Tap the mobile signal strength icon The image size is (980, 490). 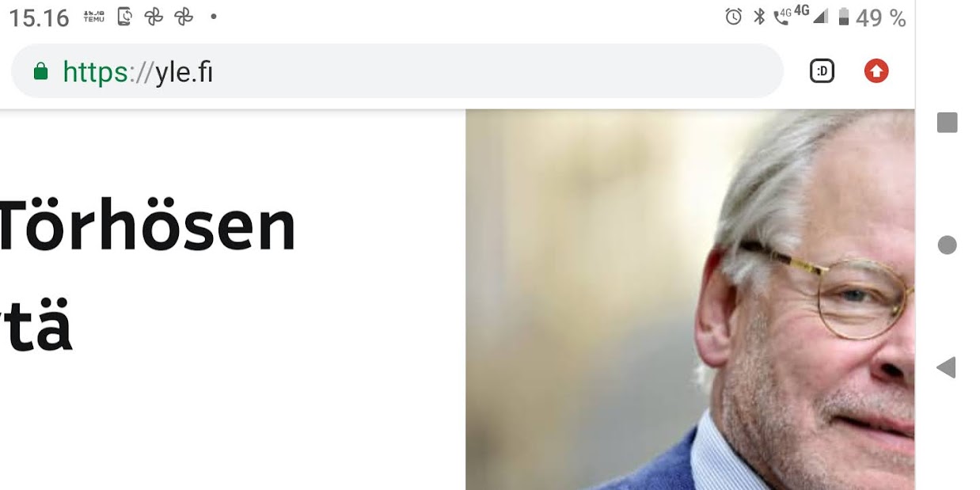[819, 17]
